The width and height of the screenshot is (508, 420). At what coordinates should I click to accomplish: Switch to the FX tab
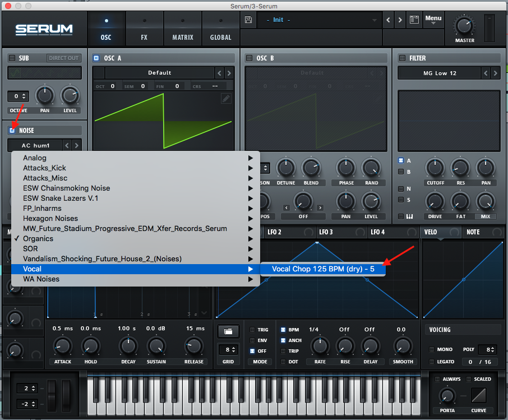coord(144,29)
